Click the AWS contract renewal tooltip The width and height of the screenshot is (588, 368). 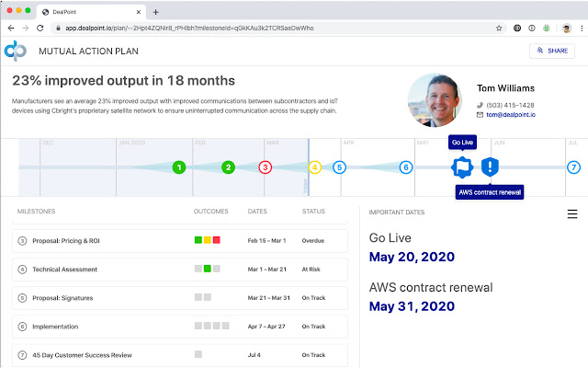(490, 192)
